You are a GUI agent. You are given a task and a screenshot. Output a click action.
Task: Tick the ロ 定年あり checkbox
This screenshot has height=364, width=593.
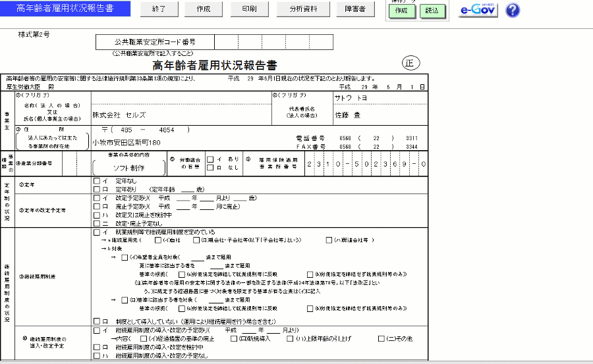(96, 190)
